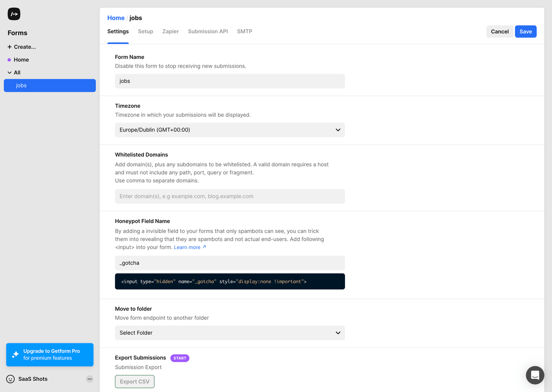552x392 pixels.
Task: Click the plus icon beside Create
Action: pyautogui.click(x=10, y=47)
